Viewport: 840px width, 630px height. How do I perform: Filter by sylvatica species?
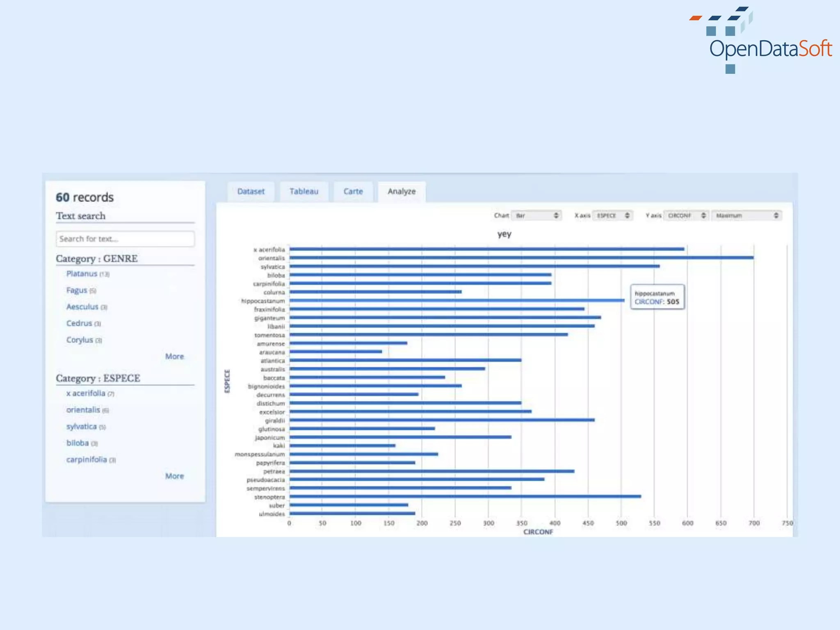(x=82, y=427)
